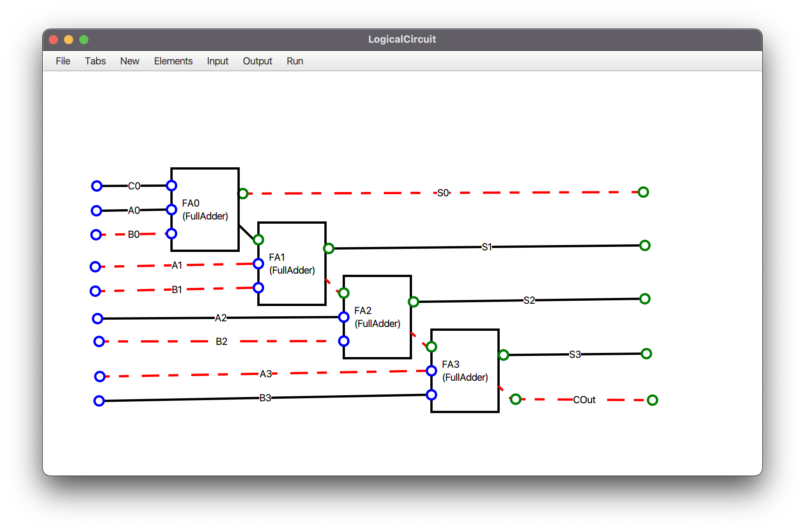Toggle the A0 input node
This screenshot has height=532, width=805.
(x=96, y=211)
